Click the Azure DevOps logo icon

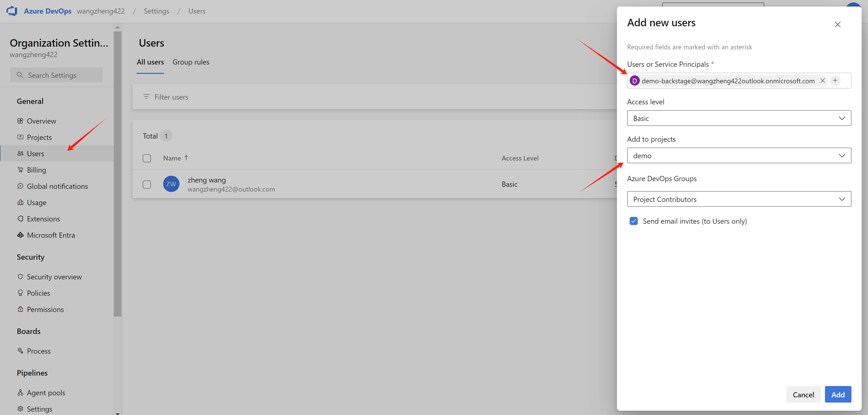pyautogui.click(x=12, y=11)
